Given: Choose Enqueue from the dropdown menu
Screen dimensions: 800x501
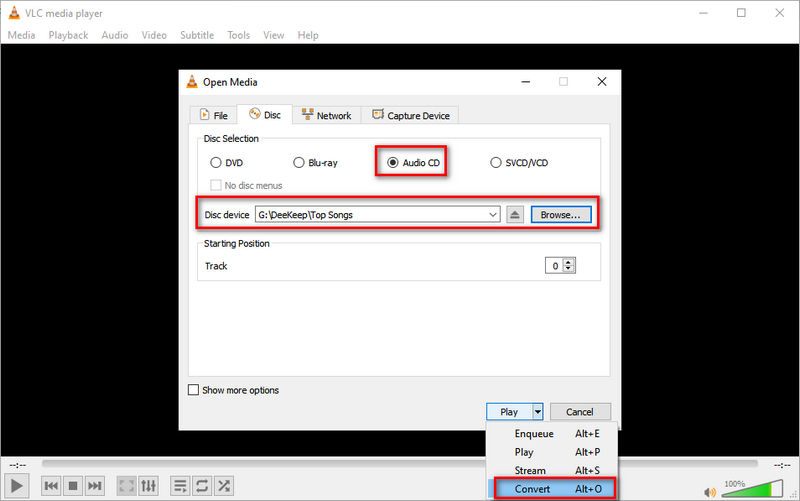Looking at the screenshot, I should [553, 434].
